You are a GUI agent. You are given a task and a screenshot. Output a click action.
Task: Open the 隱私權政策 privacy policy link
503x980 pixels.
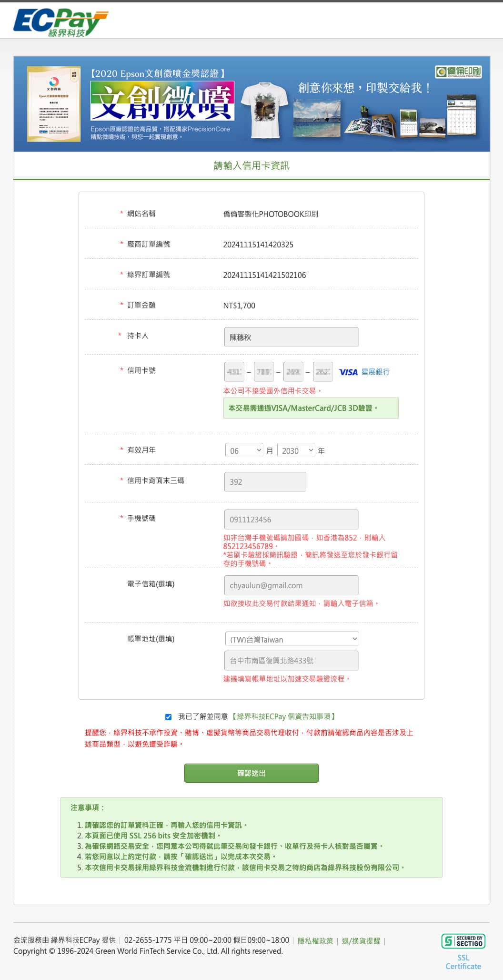click(x=315, y=941)
